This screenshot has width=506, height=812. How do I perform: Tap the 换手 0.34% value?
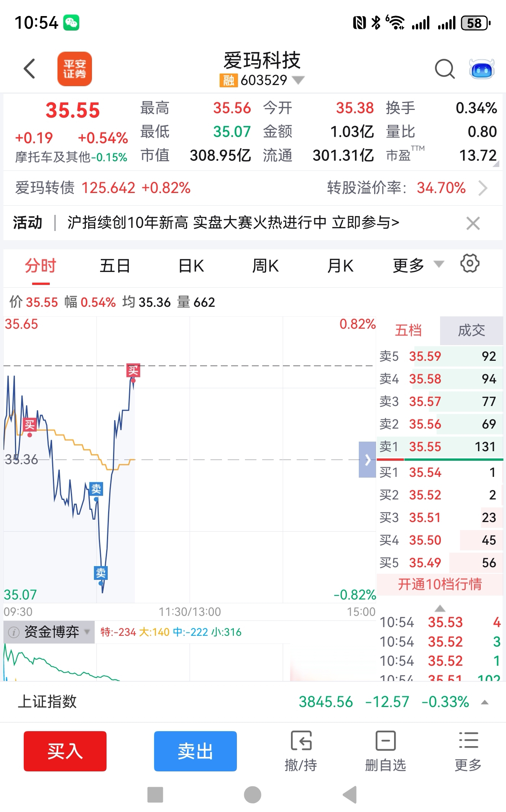pyautogui.click(x=476, y=108)
